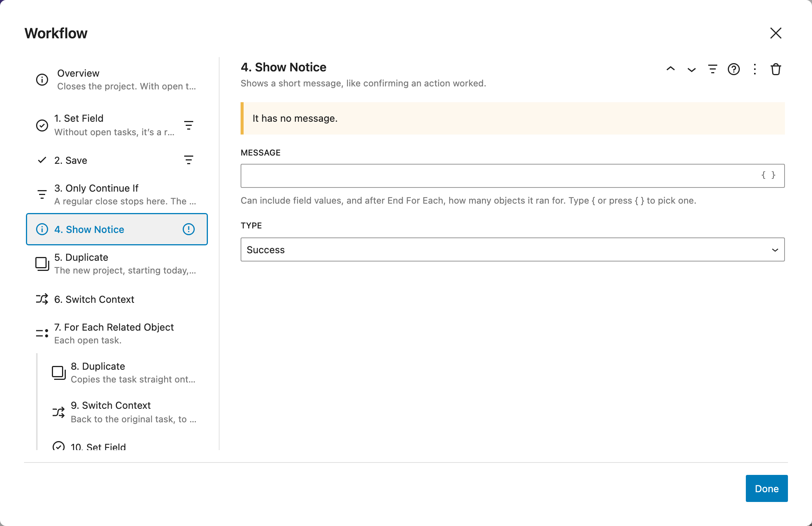The width and height of the screenshot is (812, 526).
Task: Select step 8. Duplicate
Action: pos(125,373)
